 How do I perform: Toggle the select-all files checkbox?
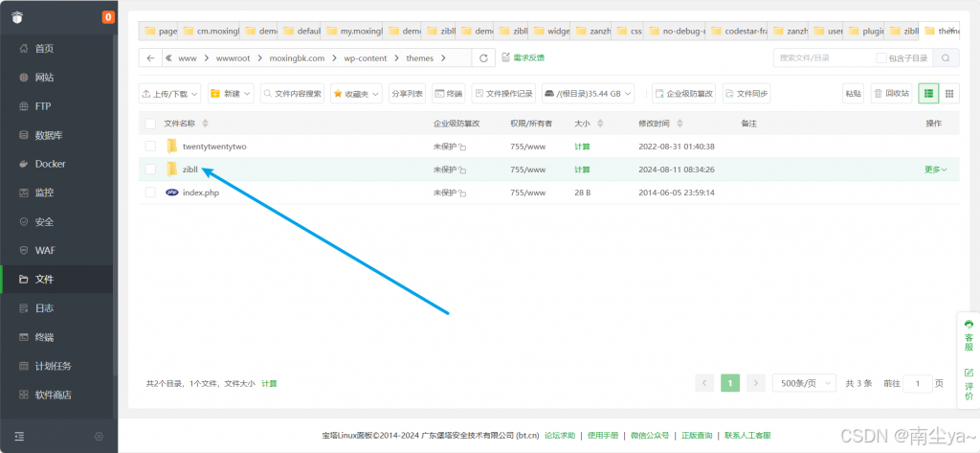point(150,124)
